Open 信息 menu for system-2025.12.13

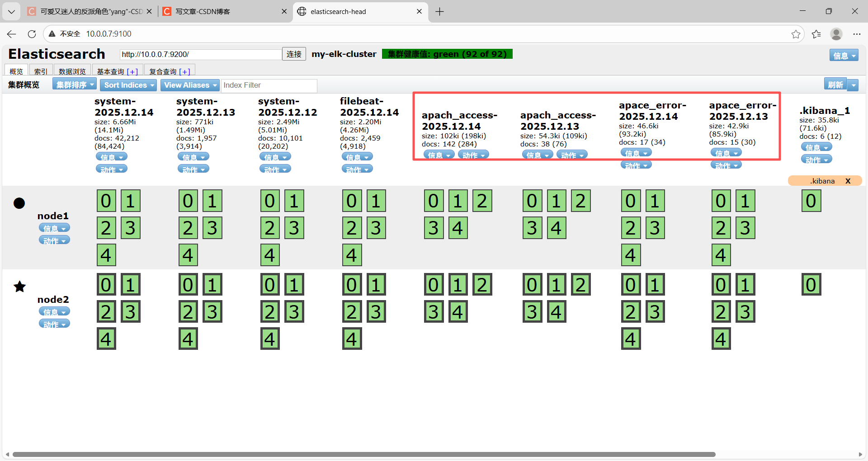(193, 157)
